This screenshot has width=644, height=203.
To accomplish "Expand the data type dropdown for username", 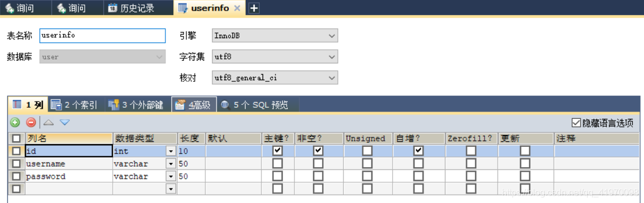I will (x=171, y=164).
